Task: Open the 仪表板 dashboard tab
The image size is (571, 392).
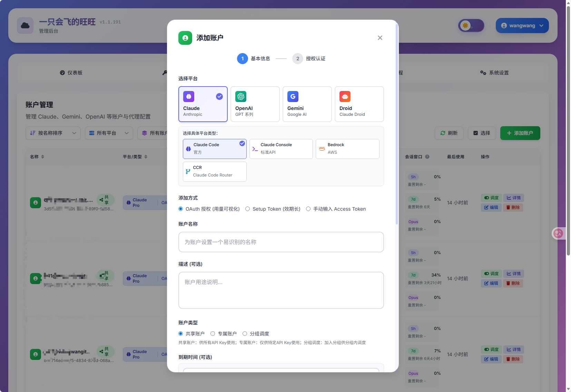Action: pyautogui.click(x=71, y=73)
